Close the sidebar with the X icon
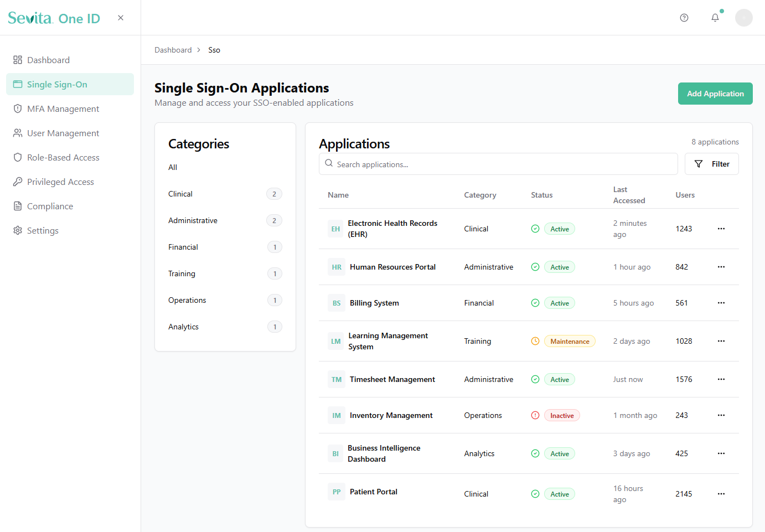Viewport: 765px width, 532px height. 121,18
